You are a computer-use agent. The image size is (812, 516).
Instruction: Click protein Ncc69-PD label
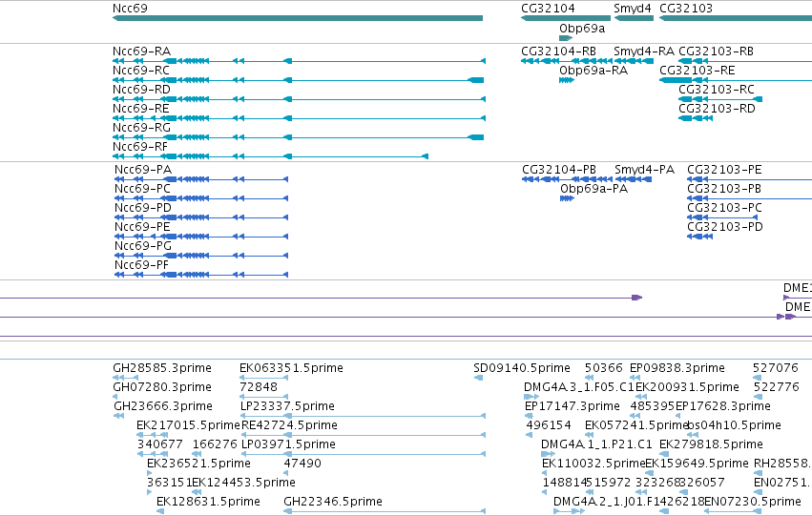click(143, 208)
